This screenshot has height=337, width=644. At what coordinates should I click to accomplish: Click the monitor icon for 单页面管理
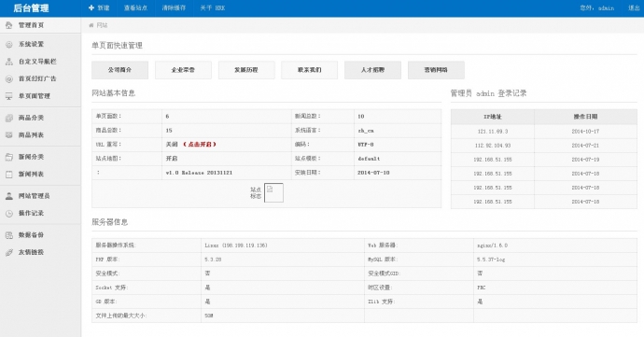[9, 96]
